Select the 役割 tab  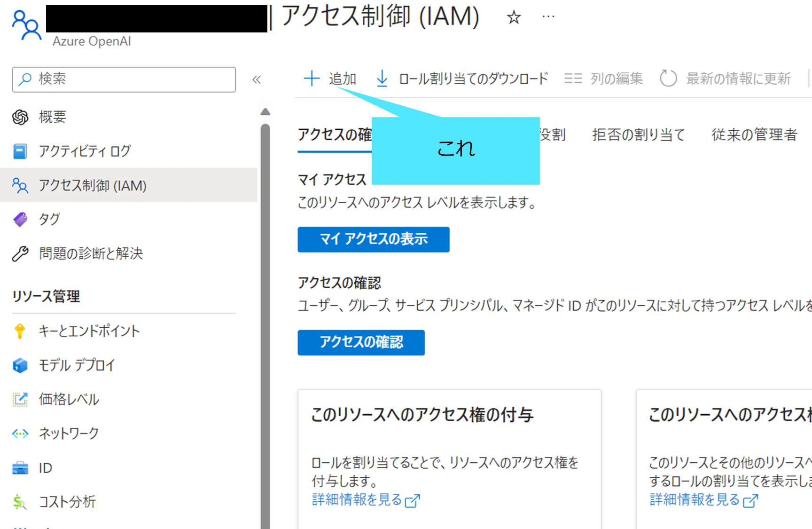pyautogui.click(x=553, y=135)
